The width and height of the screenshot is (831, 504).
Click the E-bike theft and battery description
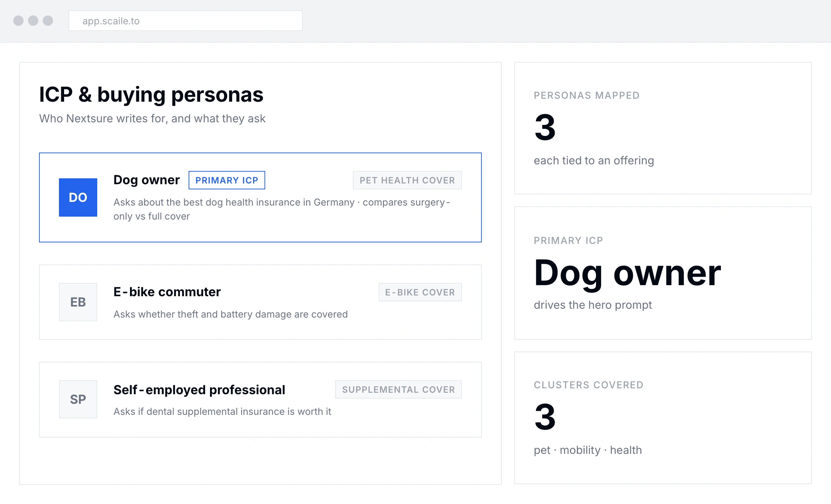[x=231, y=314]
